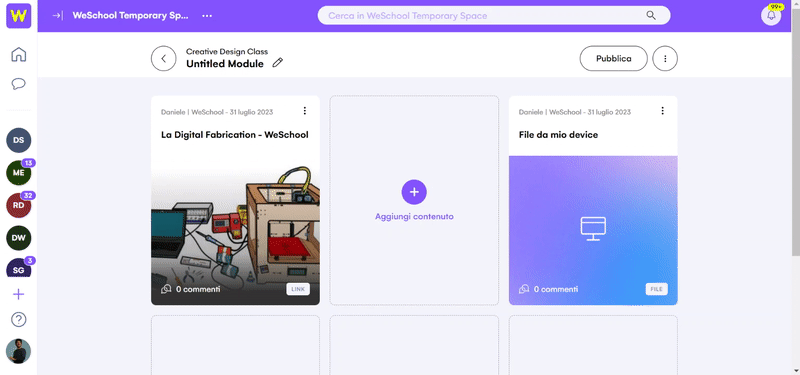Click the author date line on File da mio device card

(574, 112)
